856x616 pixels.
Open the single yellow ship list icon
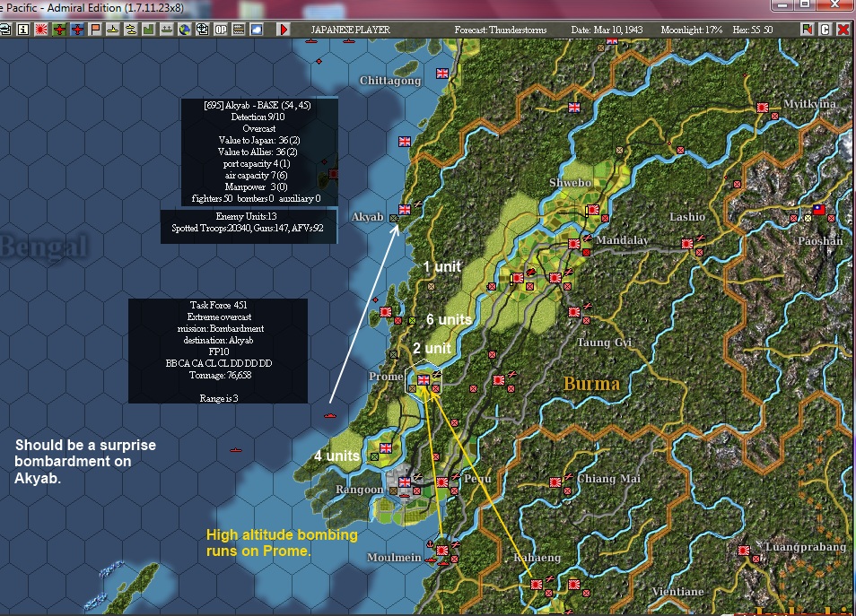(x=113, y=30)
